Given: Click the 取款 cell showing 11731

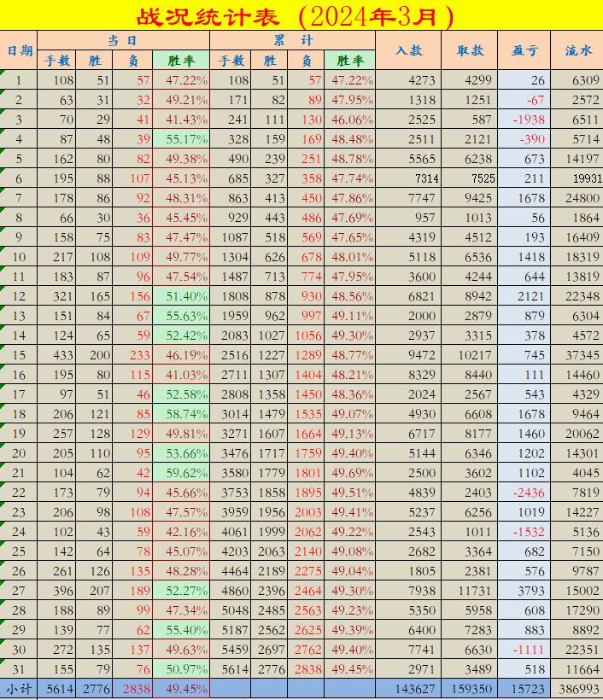Looking at the screenshot, I should (x=469, y=591).
